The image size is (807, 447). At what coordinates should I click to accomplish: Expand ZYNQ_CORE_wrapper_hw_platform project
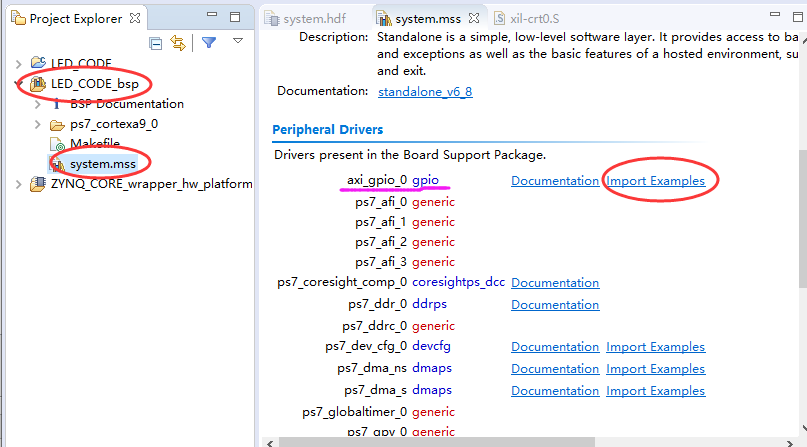pos(19,184)
